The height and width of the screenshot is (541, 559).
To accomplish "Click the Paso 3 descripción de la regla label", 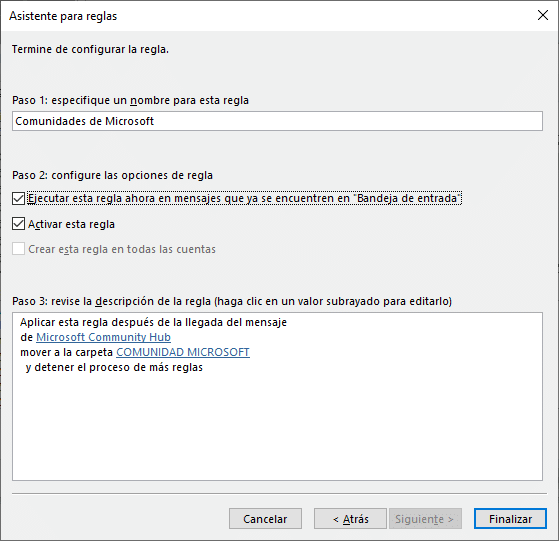I will pos(232,302).
